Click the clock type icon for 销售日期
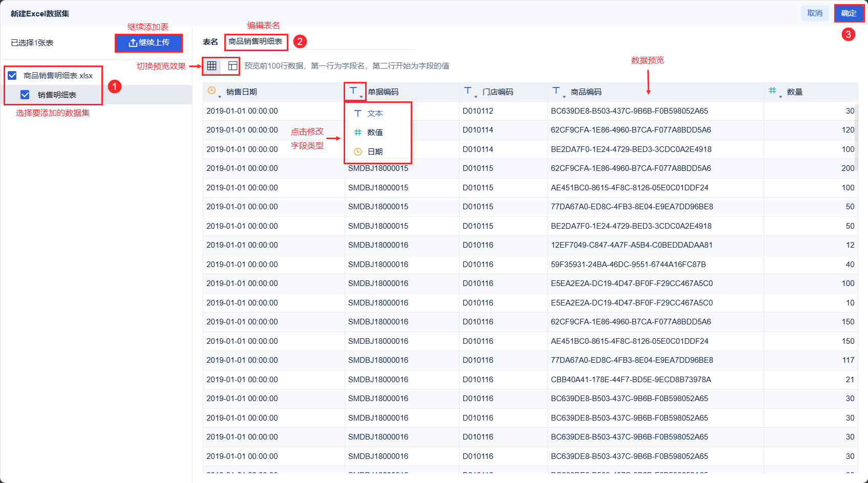Screen dimensions: 868x483 point(211,91)
